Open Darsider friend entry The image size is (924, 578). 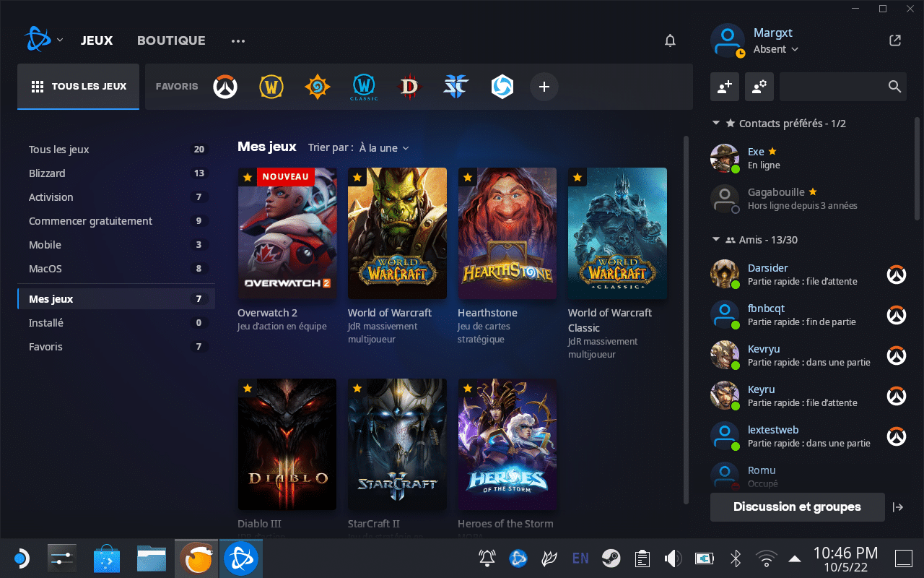pyautogui.click(x=808, y=275)
